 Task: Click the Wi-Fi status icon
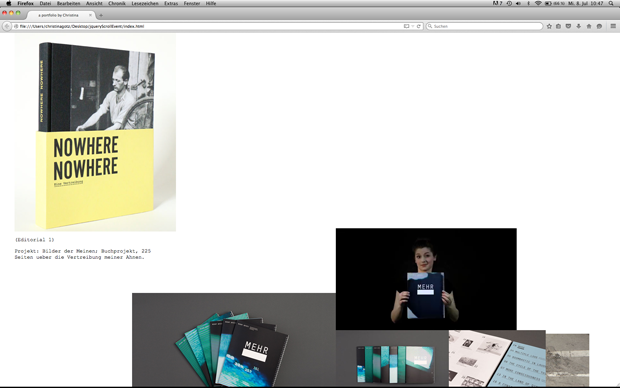[x=538, y=3]
